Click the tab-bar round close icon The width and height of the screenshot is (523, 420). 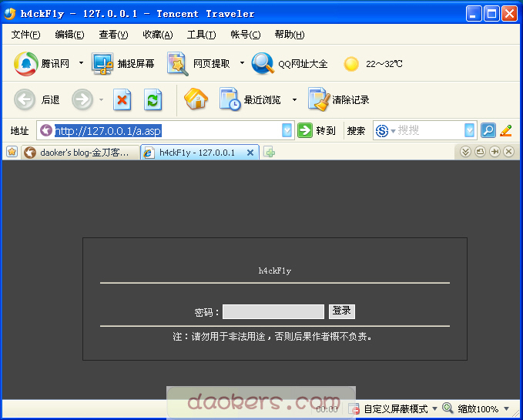click(x=508, y=152)
